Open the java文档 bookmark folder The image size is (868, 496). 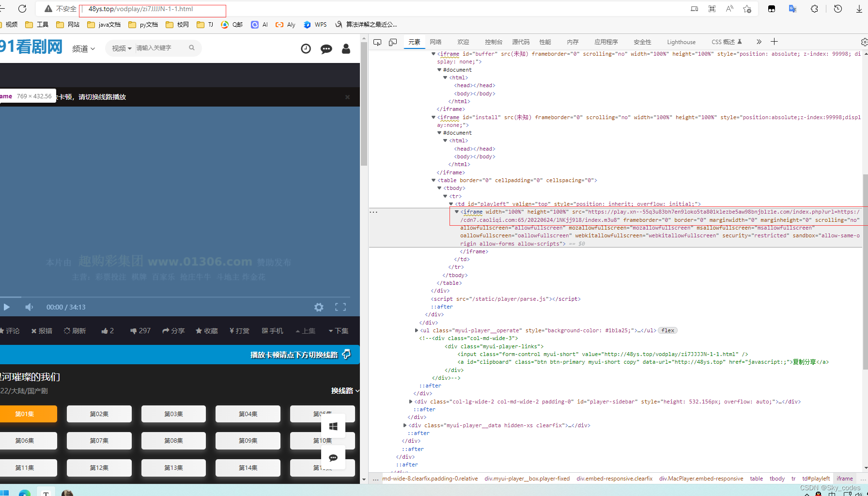coord(104,25)
